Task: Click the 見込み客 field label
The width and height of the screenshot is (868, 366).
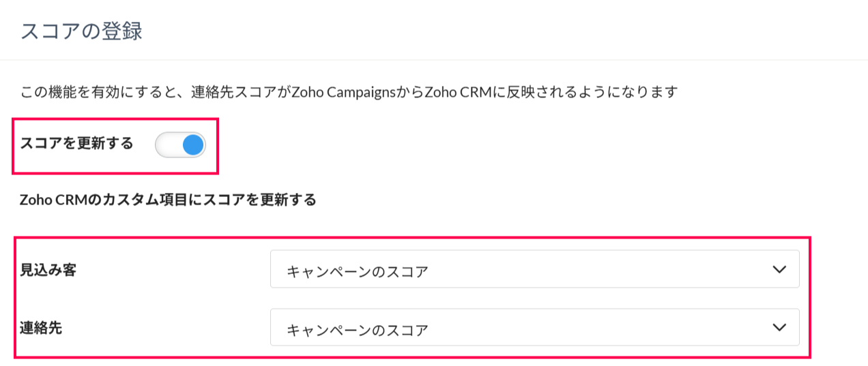Action: click(x=48, y=270)
